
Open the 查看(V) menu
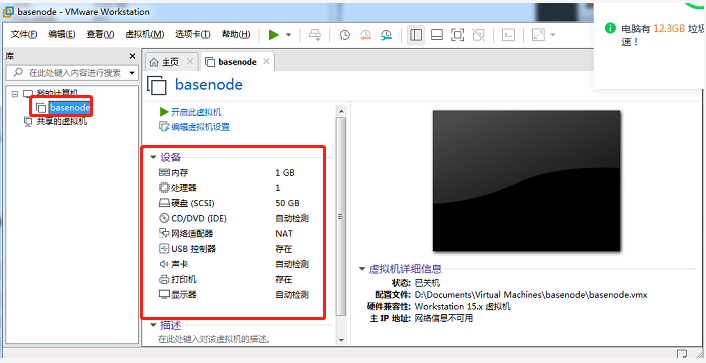(x=100, y=34)
